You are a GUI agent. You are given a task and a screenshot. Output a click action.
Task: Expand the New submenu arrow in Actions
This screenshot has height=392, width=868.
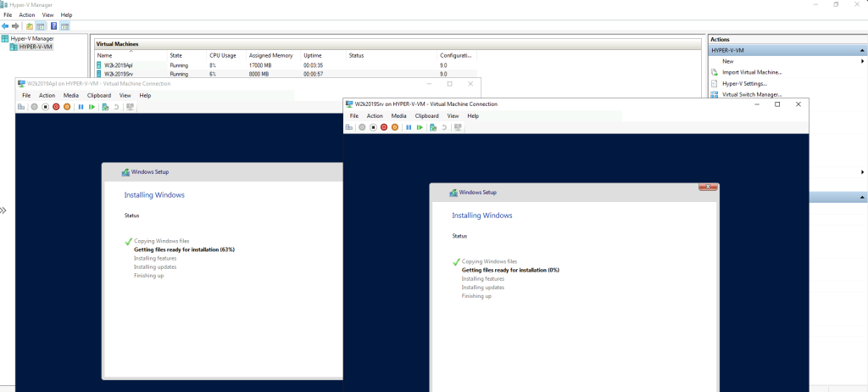(x=862, y=62)
